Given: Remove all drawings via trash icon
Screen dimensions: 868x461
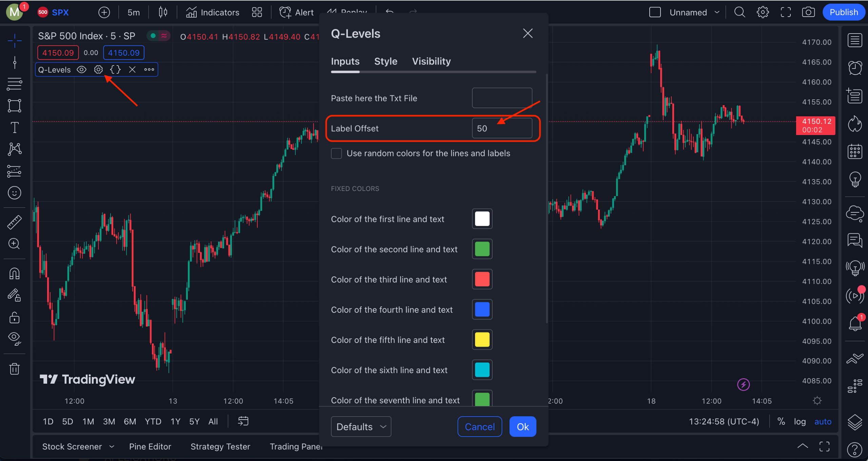Looking at the screenshot, I should [14, 369].
